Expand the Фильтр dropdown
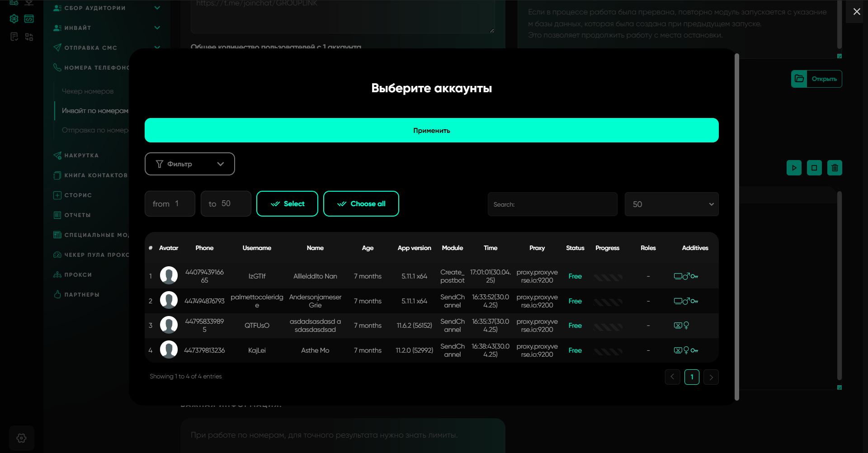The width and height of the screenshot is (868, 453). 189,164
